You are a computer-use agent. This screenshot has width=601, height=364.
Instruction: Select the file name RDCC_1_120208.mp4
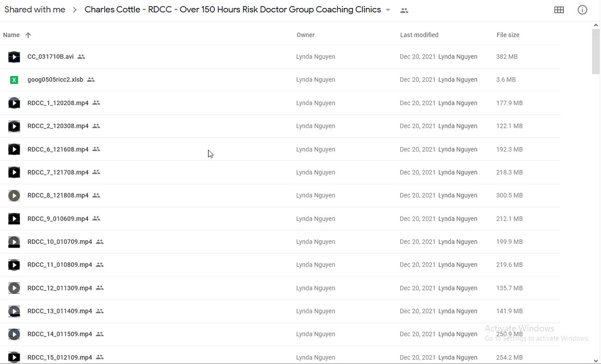pyautogui.click(x=58, y=103)
